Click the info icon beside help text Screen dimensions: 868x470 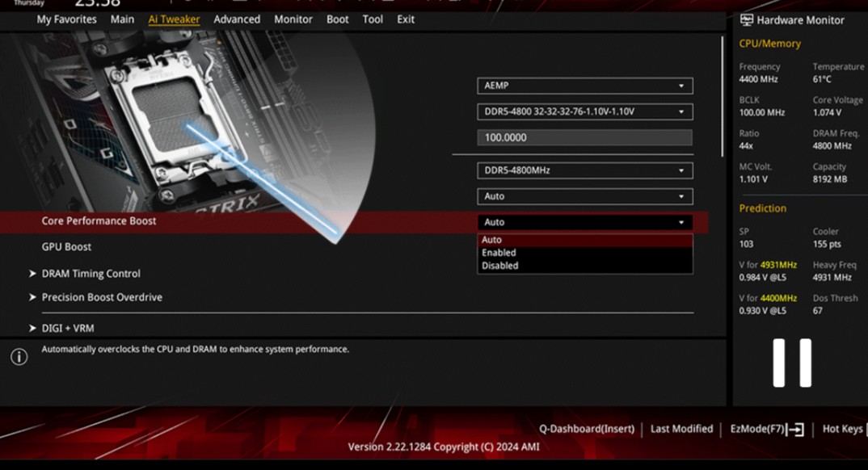tap(19, 357)
